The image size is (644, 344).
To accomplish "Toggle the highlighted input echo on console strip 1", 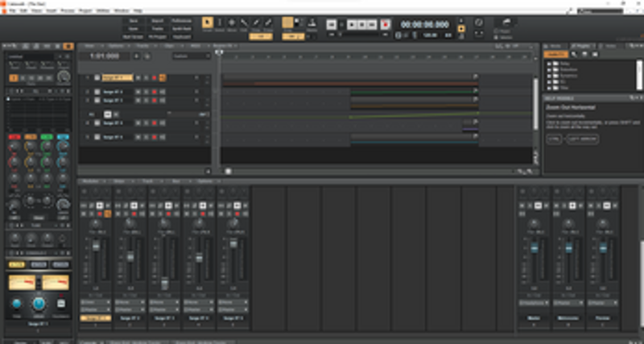I will (108, 213).
